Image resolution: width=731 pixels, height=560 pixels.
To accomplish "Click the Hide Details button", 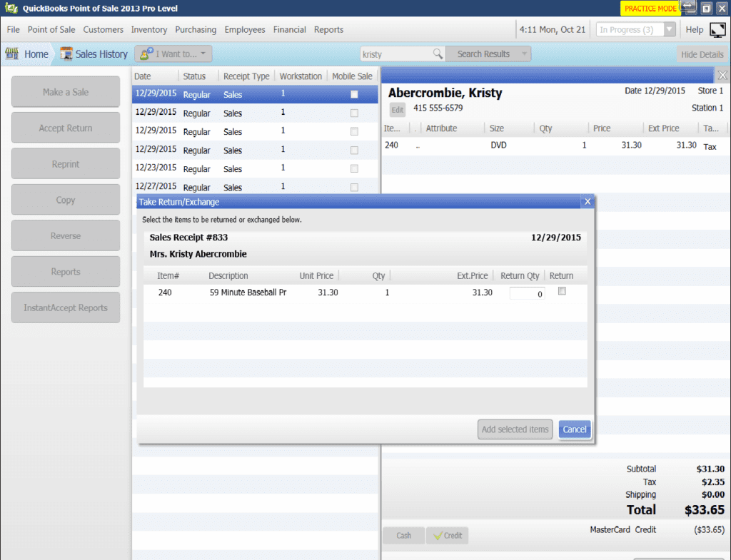I will pyautogui.click(x=702, y=54).
